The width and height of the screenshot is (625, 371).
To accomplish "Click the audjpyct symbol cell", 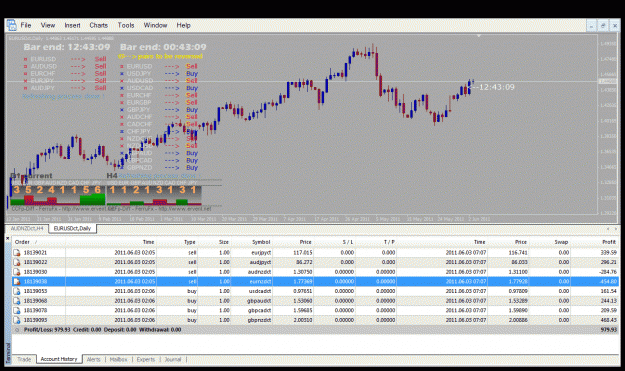I will [x=261, y=262].
